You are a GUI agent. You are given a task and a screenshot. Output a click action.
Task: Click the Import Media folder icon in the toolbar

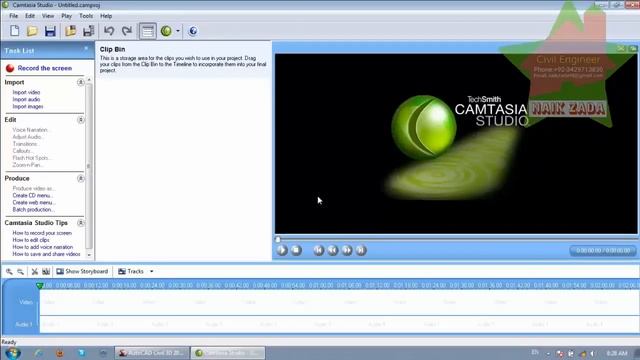point(71,31)
